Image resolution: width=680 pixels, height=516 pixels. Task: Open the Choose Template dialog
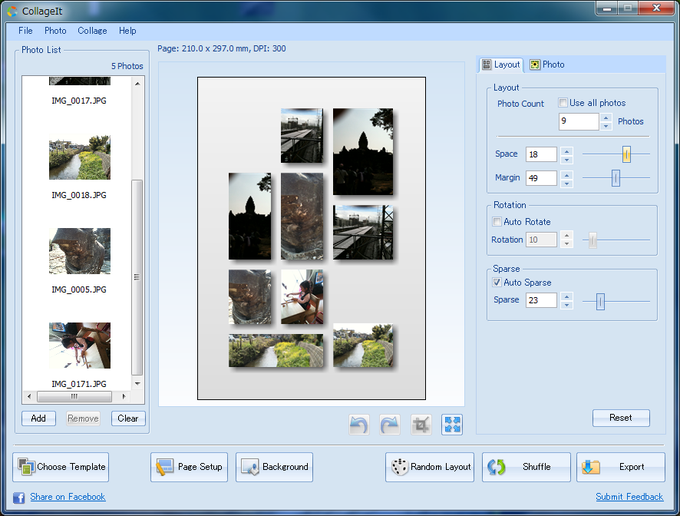(x=61, y=467)
